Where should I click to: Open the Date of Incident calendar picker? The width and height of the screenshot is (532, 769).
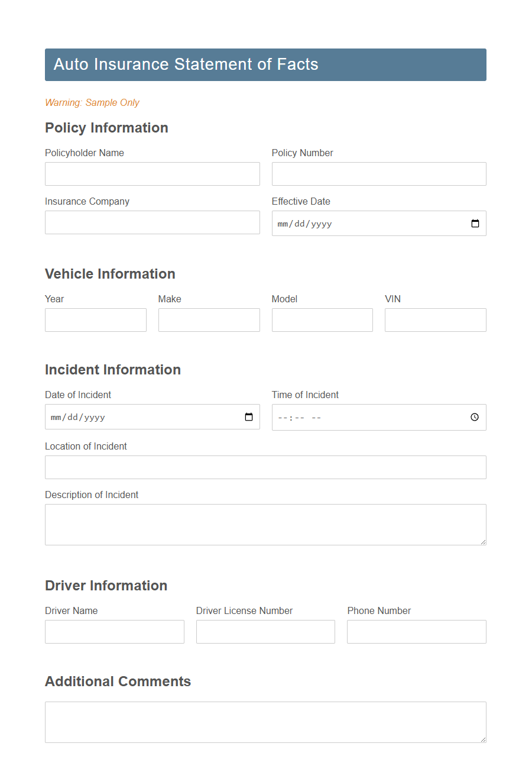click(248, 416)
